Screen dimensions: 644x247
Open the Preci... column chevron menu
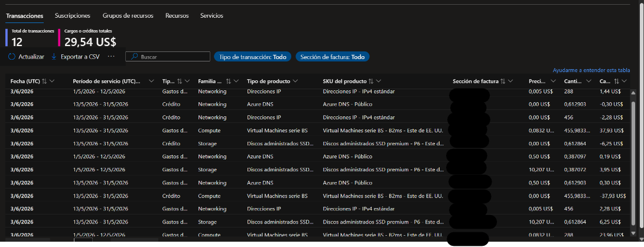click(x=553, y=81)
